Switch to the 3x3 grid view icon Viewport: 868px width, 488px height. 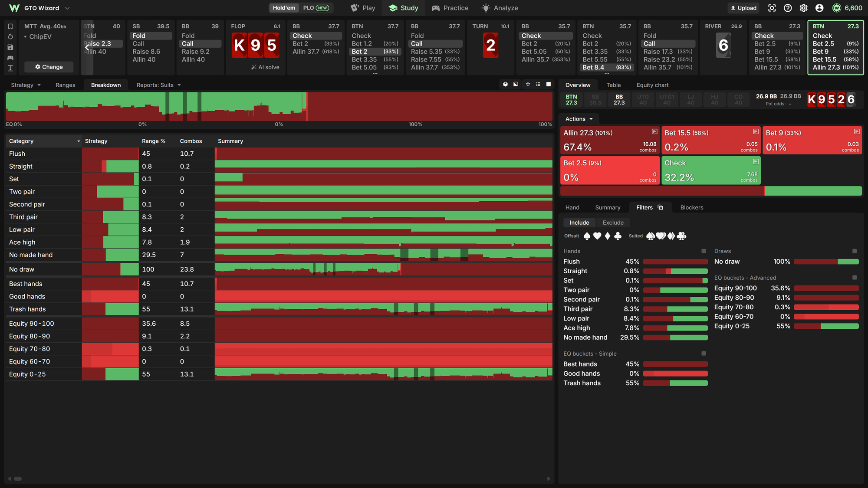pos(538,84)
